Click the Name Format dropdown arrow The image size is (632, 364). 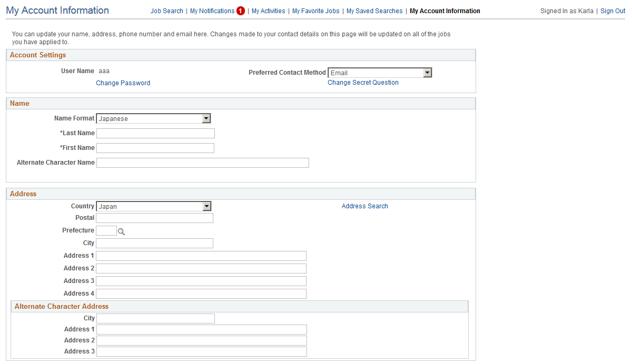[206, 118]
